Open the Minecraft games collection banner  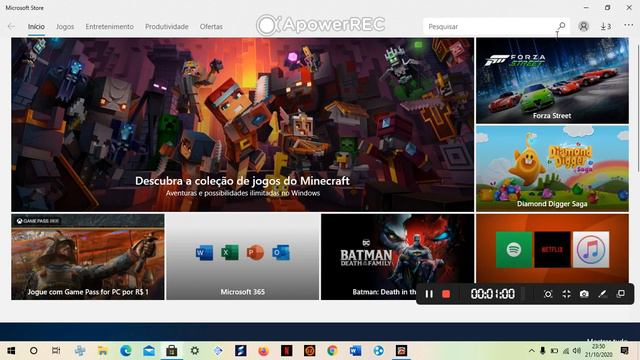[242, 124]
